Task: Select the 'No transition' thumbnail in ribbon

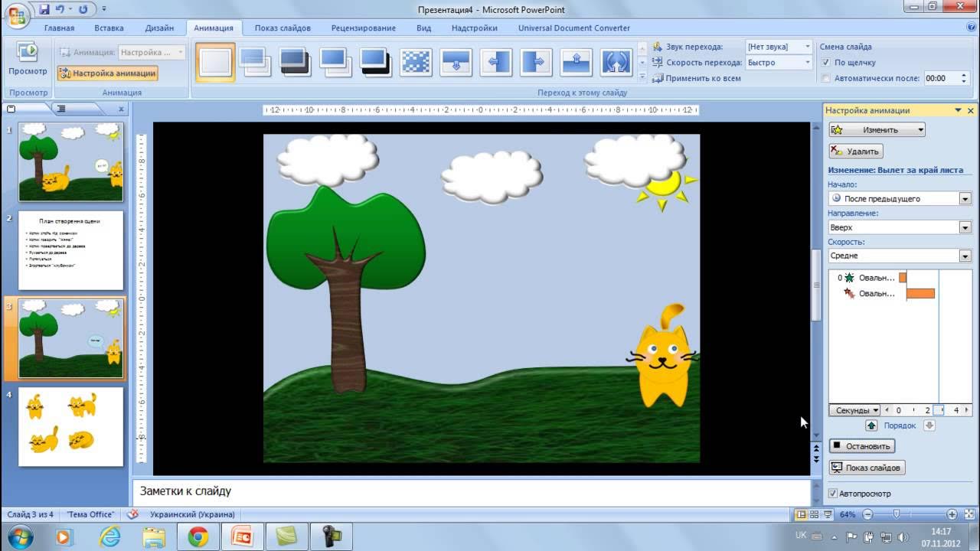Action: (215, 62)
